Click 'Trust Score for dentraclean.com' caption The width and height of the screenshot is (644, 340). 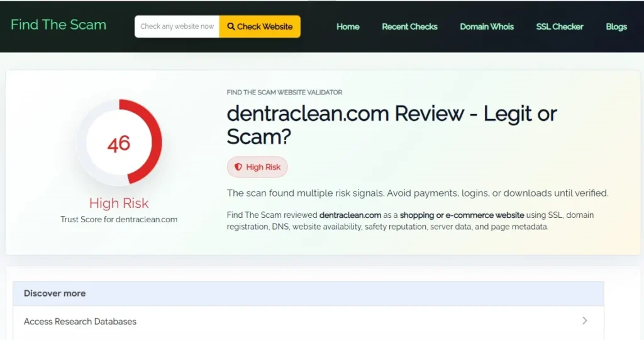click(x=119, y=220)
